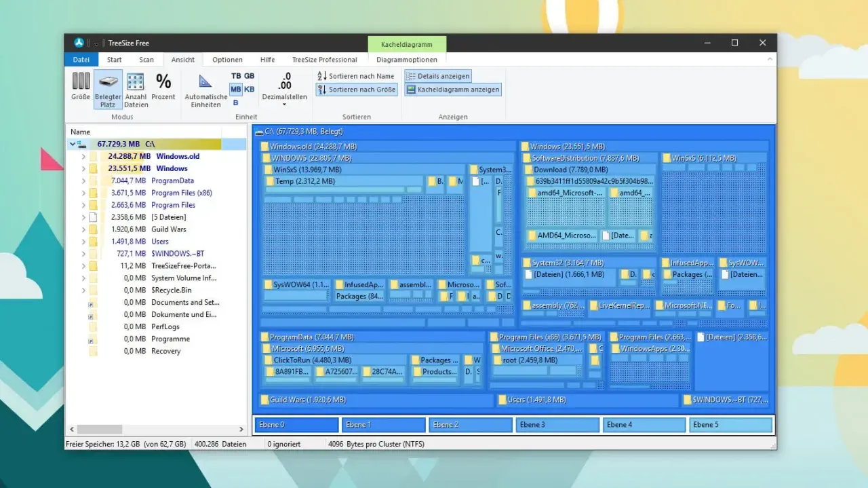Screen dimensions: 868x488
Task: Click horizontal scrollbar left arrow in tree
Action: tap(71, 430)
